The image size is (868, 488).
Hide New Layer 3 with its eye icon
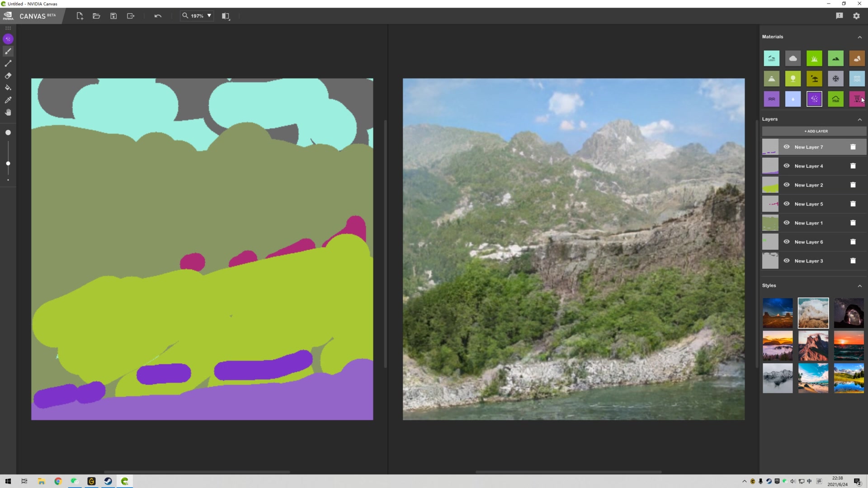pos(787,261)
